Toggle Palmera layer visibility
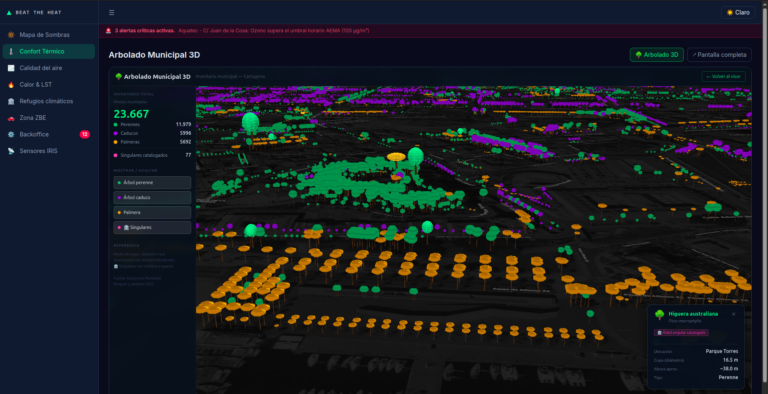768x394 pixels. click(x=152, y=213)
